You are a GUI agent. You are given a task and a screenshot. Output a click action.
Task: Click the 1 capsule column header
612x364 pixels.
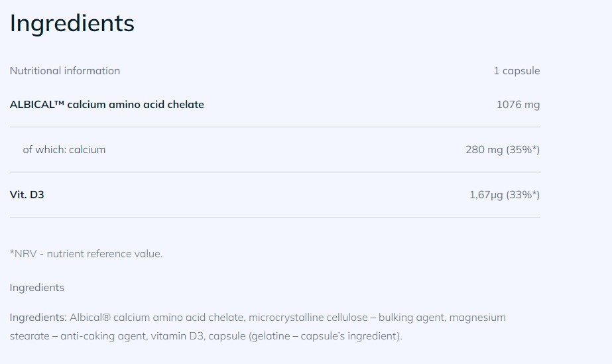click(x=517, y=70)
